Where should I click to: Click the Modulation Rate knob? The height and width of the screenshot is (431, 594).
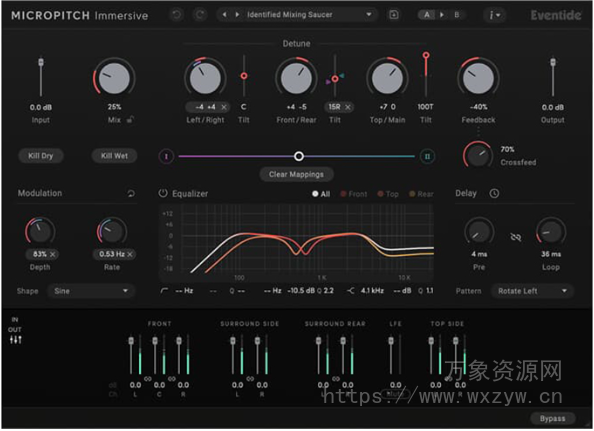(112, 232)
